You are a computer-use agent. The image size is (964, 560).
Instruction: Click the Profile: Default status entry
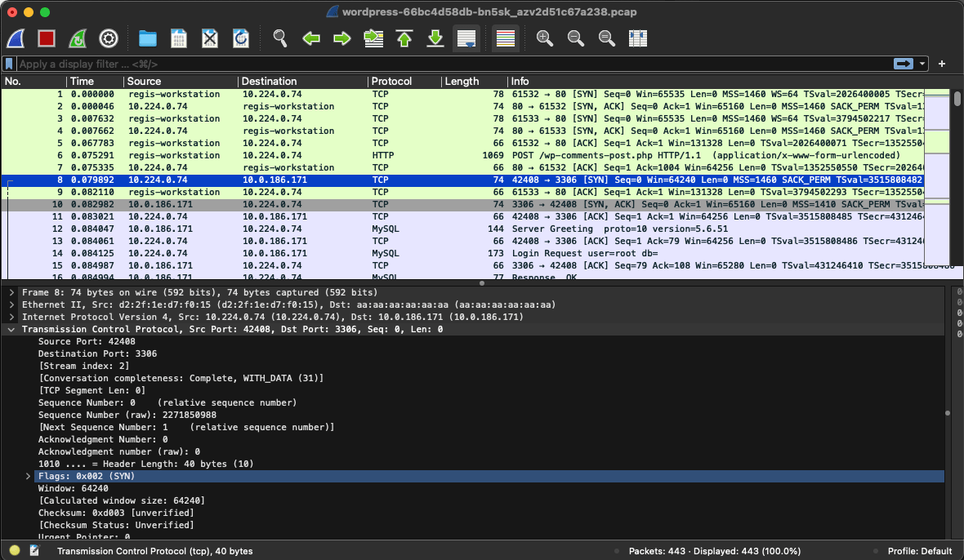tap(919, 551)
